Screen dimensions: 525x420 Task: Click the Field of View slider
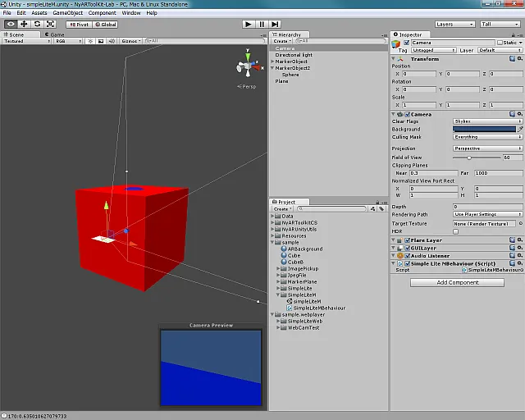477,157
